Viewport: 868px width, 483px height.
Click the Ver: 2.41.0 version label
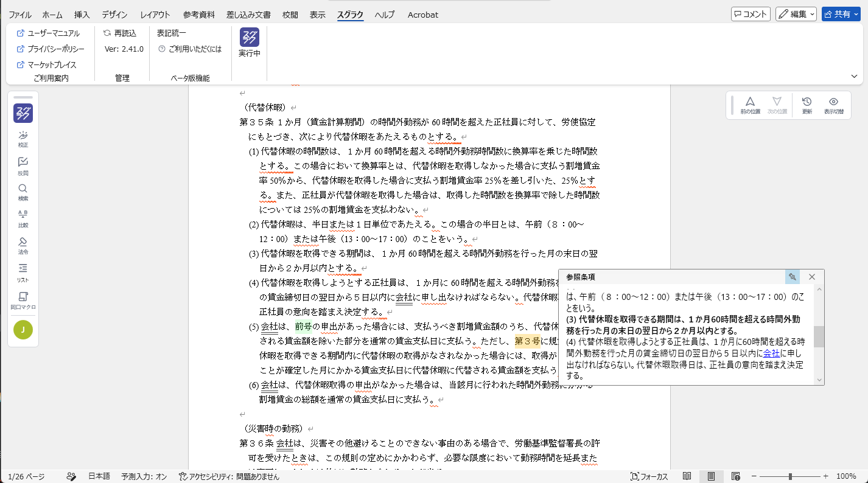tap(124, 49)
